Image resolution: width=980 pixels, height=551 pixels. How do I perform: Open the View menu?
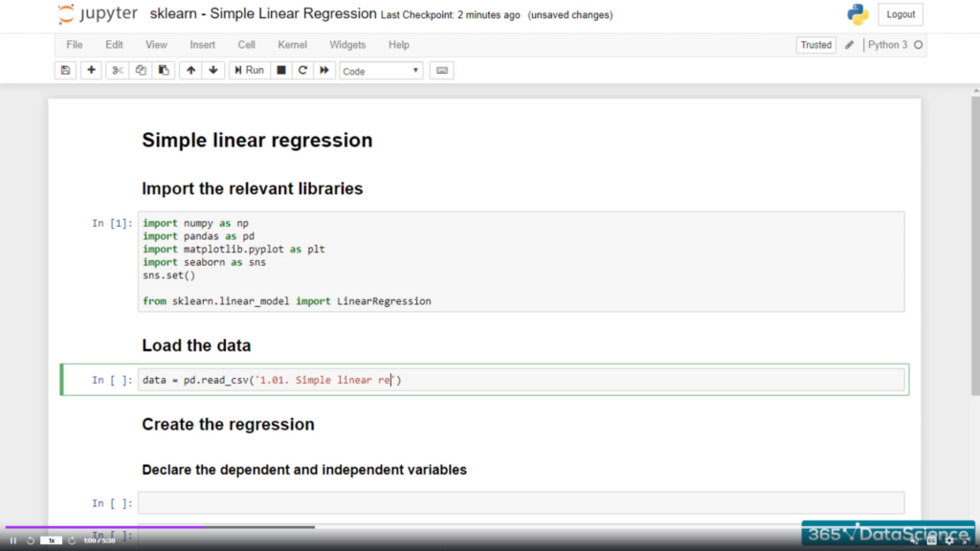(156, 45)
